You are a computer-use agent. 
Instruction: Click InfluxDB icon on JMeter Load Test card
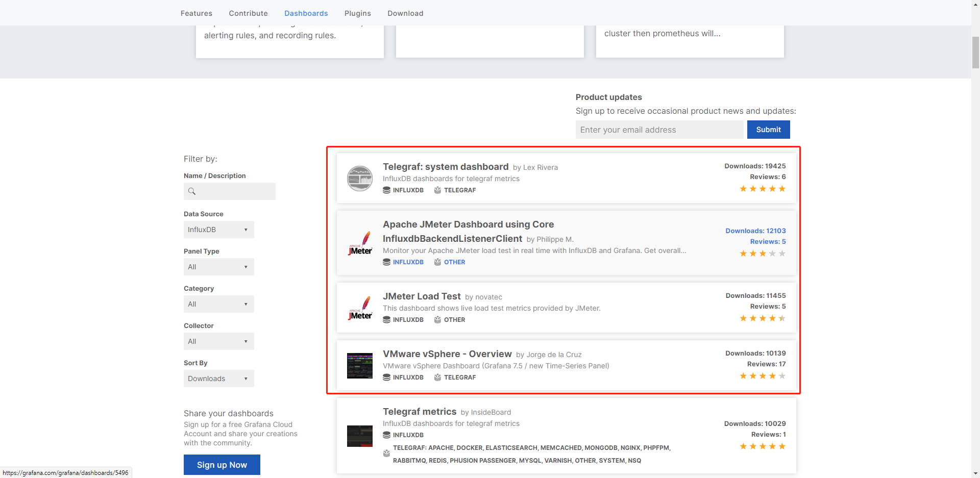click(x=386, y=320)
